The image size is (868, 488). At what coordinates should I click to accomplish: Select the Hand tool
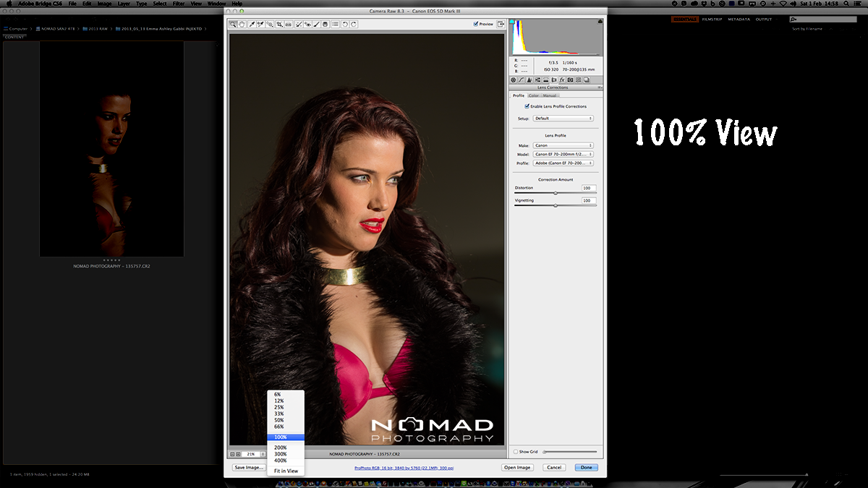(242, 24)
